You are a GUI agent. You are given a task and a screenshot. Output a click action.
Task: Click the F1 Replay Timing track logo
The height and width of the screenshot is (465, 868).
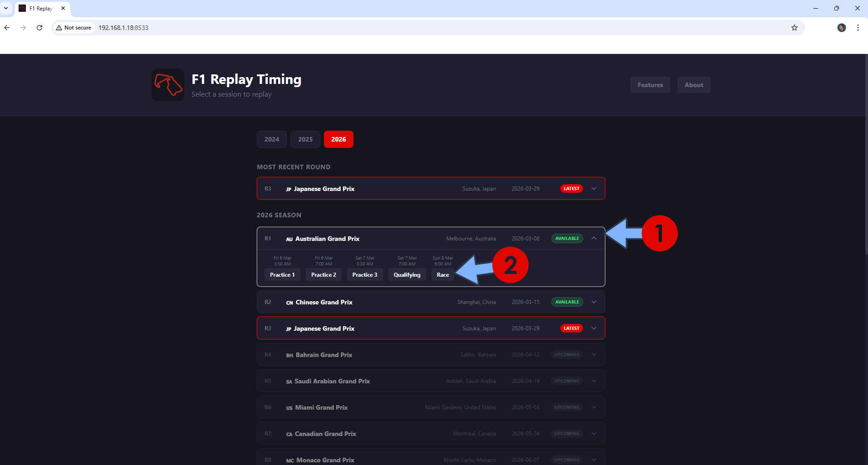click(x=167, y=84)
